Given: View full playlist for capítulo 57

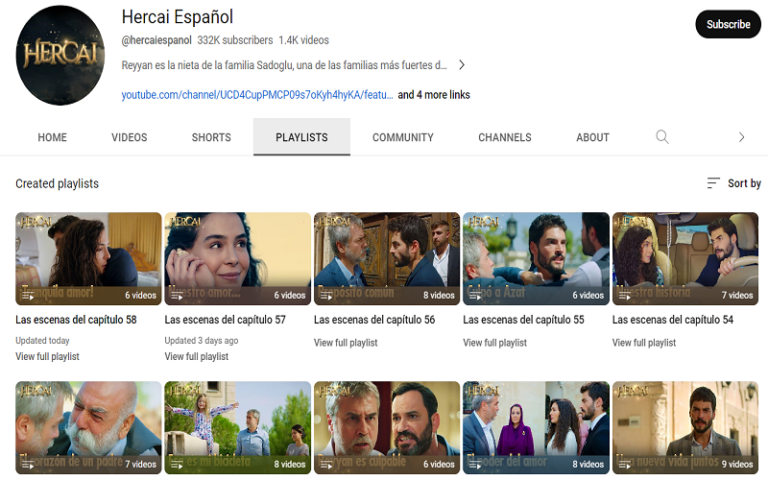Looking at the screenshot, I should (x=196, y=357).
